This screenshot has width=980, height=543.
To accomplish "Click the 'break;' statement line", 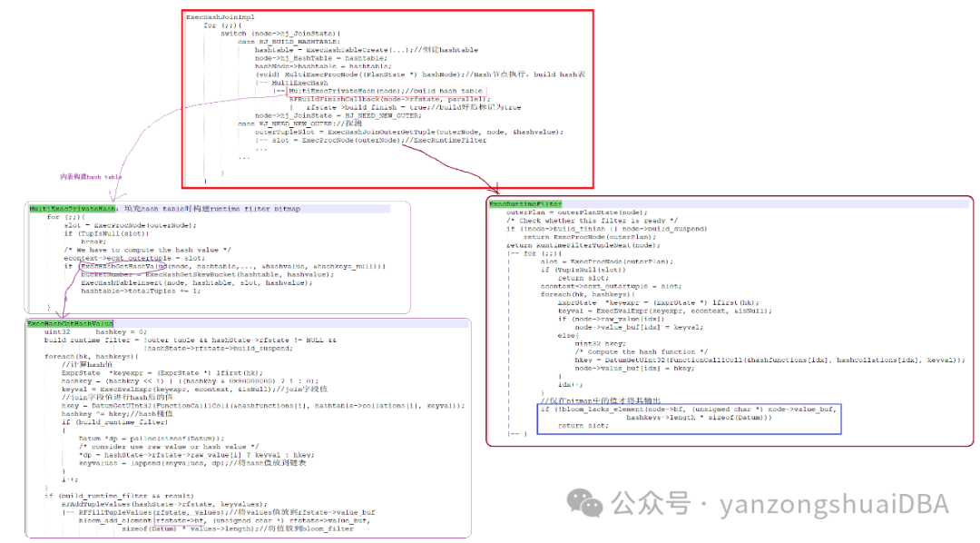I will [x=93, y=242].
